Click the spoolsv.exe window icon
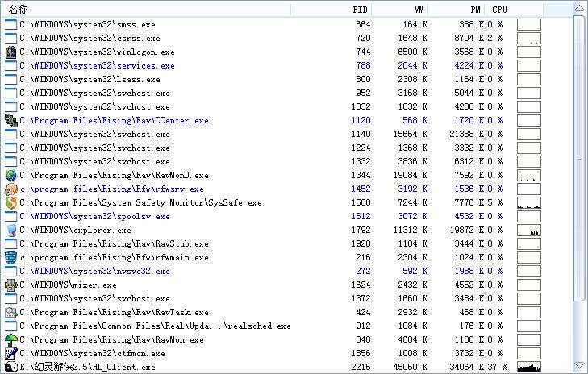 tap(10, 216)
